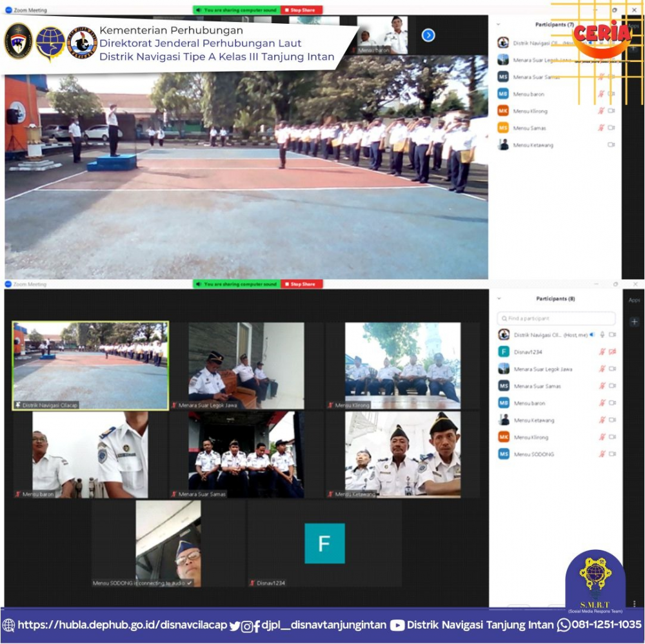Image resolution: width=645 pixels, height=644 pixels.
Task: Click the Mensu baron thumbnail above the ceremony video
Action: click(382, 35)
